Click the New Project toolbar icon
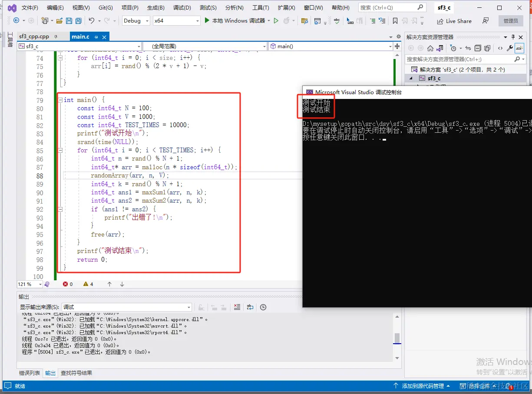Viewport: 532px width, 394px height. point(44,20)
